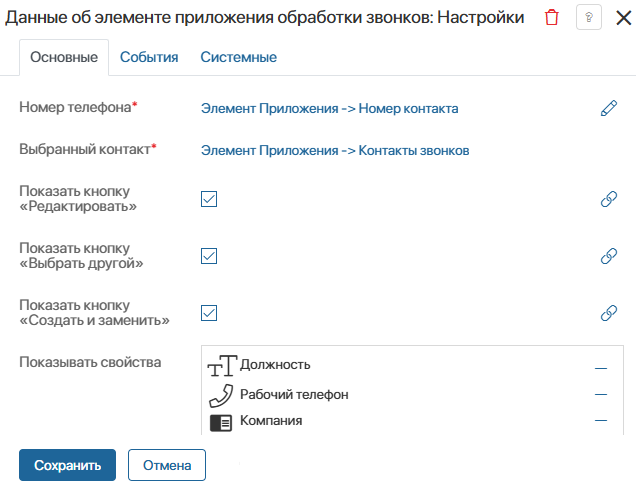Viewport: 636px width, 488px height.
Task: Open link Элемент Приложения -> Номер контакта
Action: 329,109
